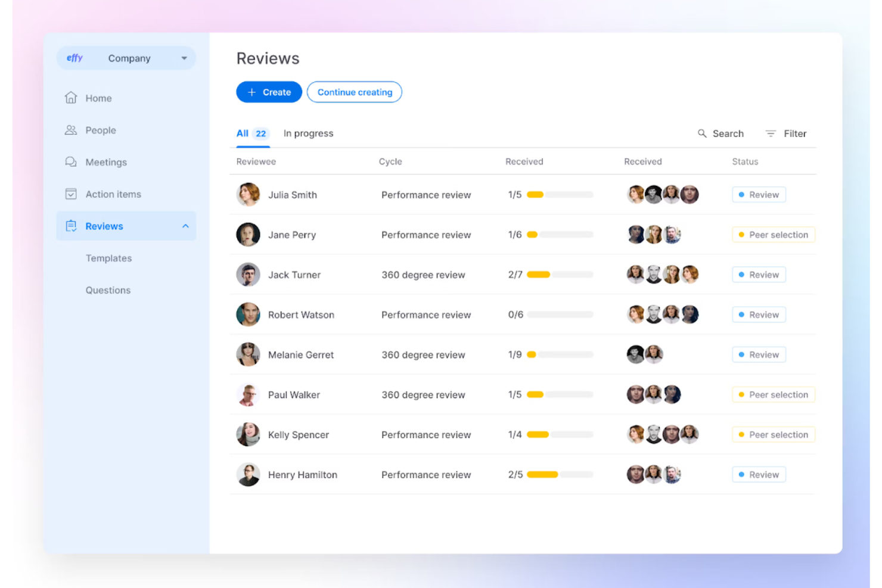The height and width of the screenshot is (588, 882).
Task: Click Robert Watson's avatar
Action: [x=248, y=315]
